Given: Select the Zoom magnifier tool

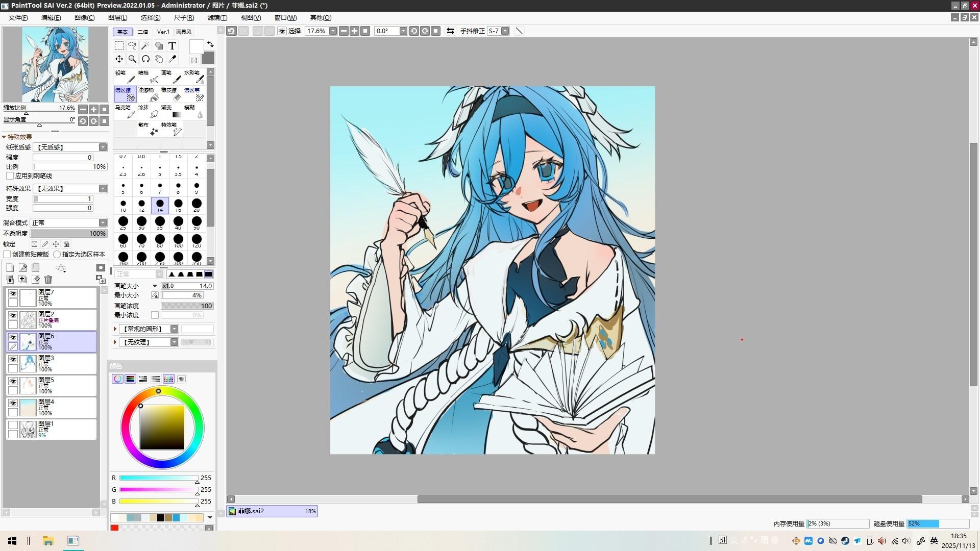Looking at the screenshot, I should click(x=132, y=59).
